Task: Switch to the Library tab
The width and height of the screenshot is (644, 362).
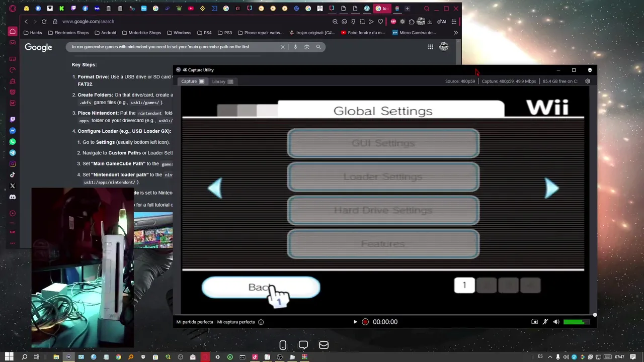Action: tap(222, 81)
